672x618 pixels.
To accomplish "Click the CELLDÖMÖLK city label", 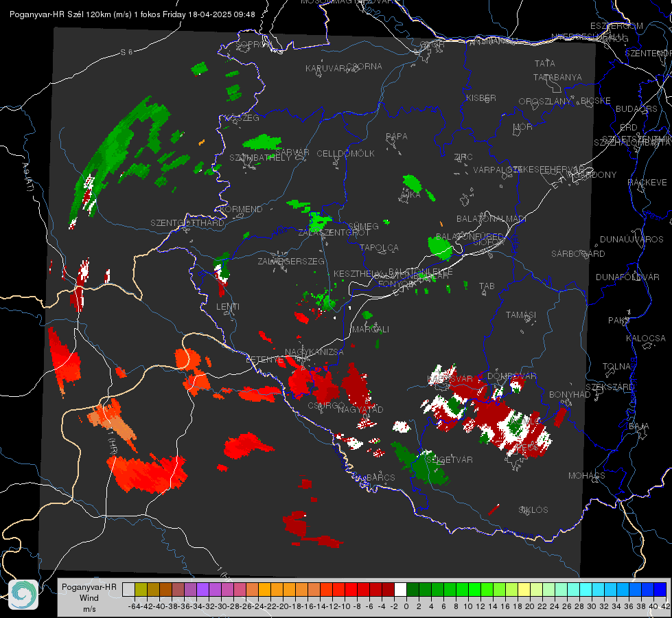I will 346,154.
